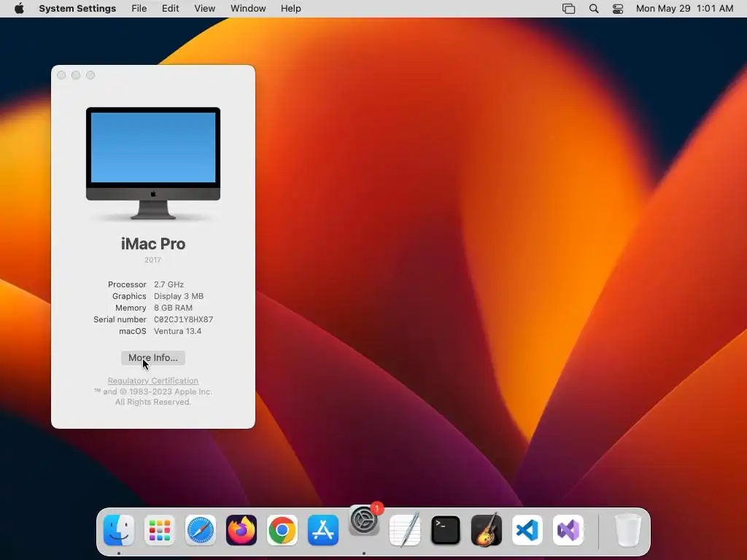The width and height of the screenshot is (747, 560).
Task: Open the Regulatory Certification link
Action: [x=153, y=381]
